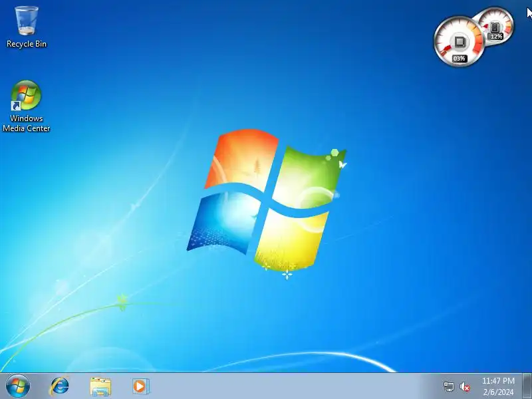Open the clock showing 11:47 PM
The image size is (532, 399).
(x=498, y=386)
